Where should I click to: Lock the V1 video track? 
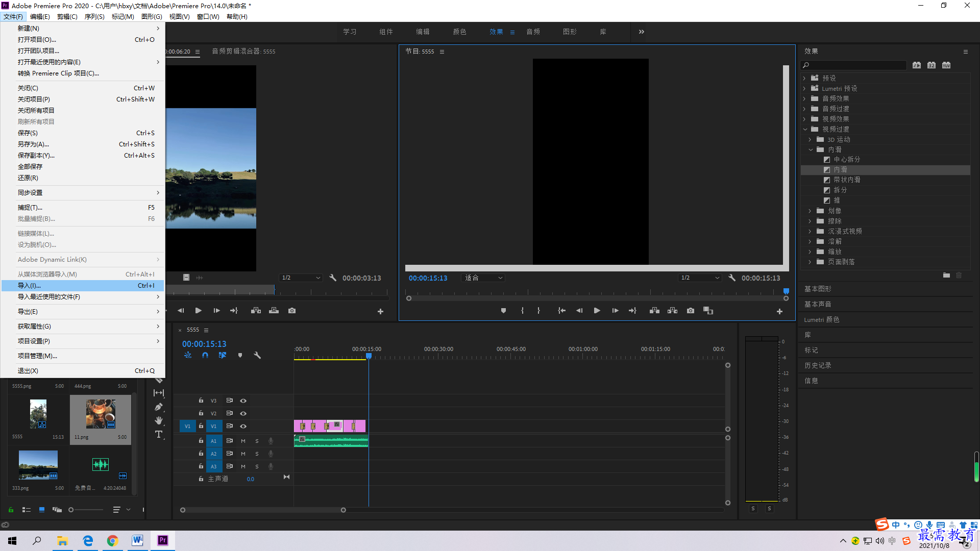pos(201,426)
